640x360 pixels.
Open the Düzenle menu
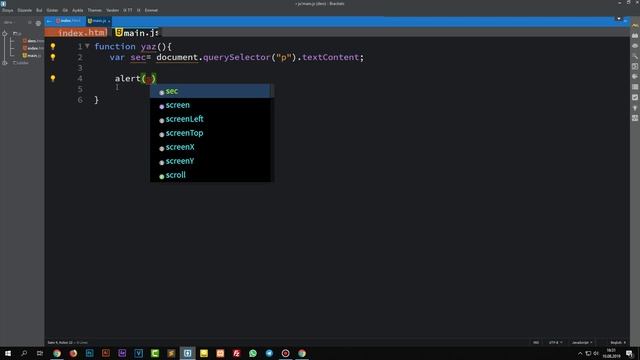(24, 10)
